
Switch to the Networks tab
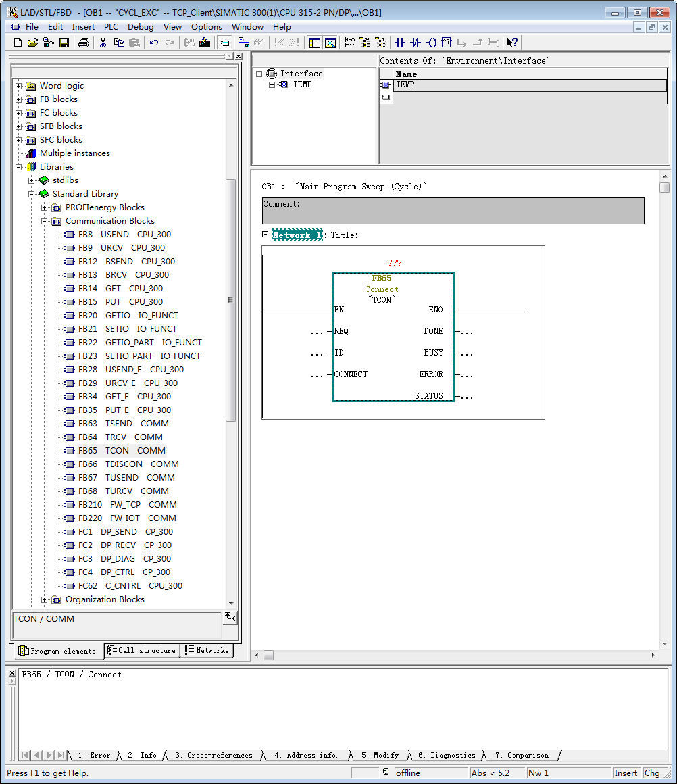pos(207,650)
